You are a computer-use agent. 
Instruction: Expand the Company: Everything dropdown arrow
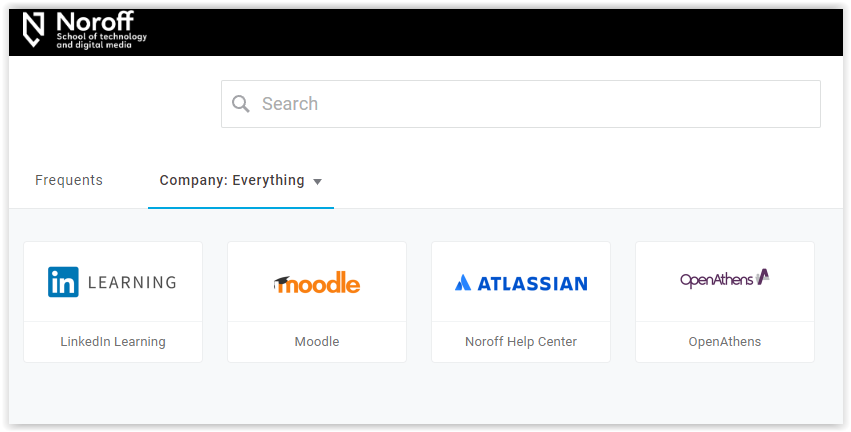[317, 182]
